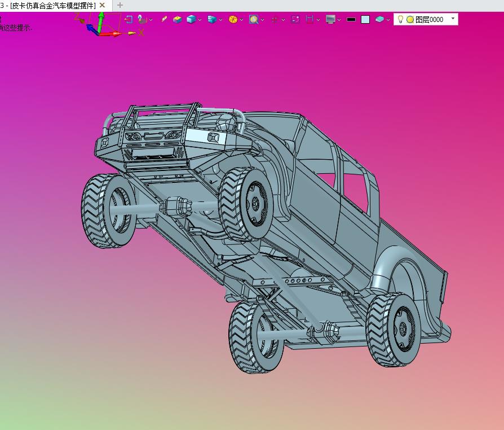Click the orange faceted sphere icon
504x430 pixels.
click(233, 20)
